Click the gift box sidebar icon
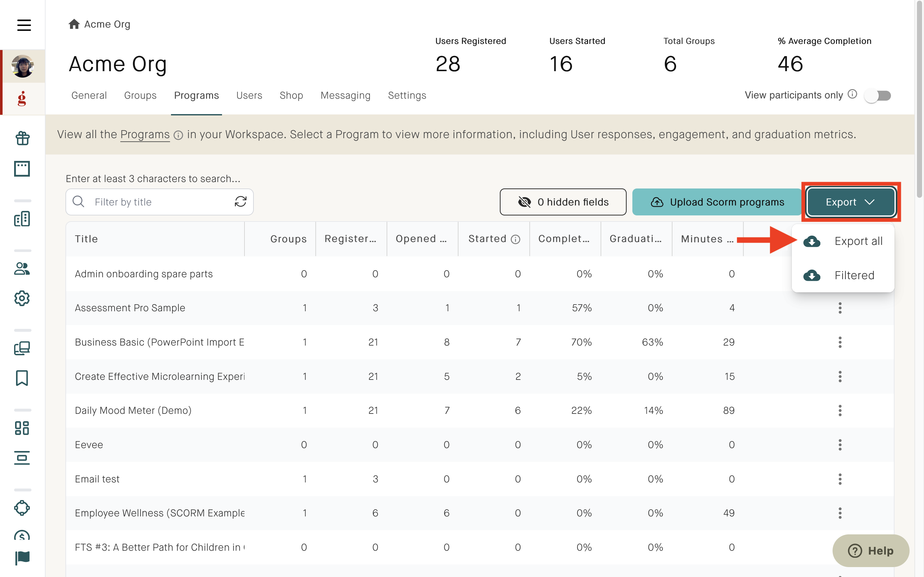 coord(22,138)
